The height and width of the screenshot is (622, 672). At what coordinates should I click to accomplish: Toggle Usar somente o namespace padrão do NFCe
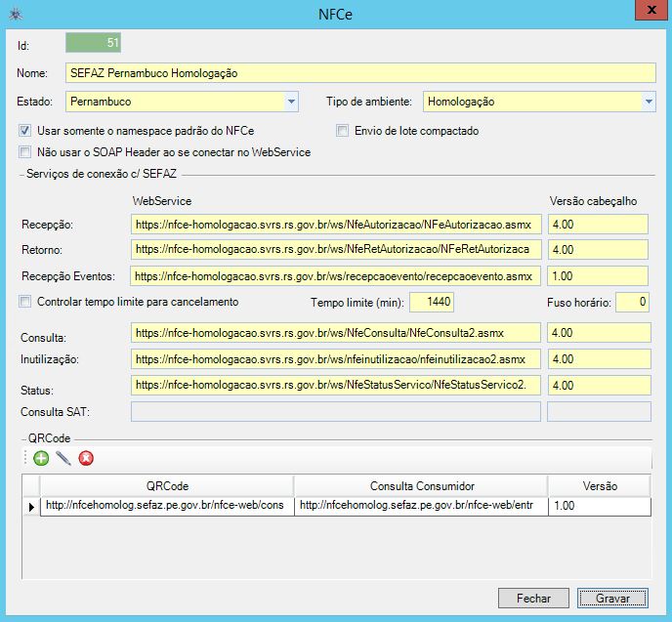click(24, 130)
